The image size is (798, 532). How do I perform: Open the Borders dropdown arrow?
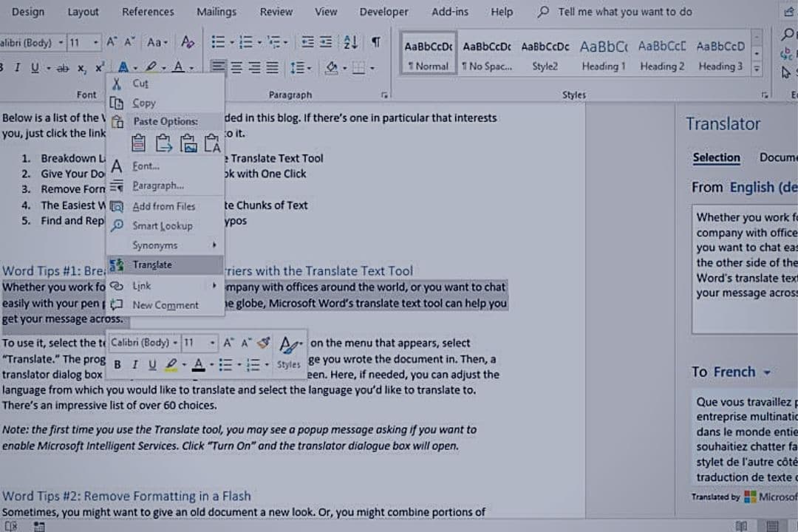click(372, 68)
